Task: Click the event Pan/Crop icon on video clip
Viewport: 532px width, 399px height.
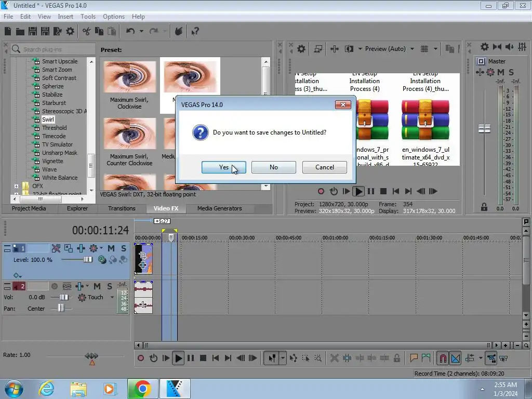Action: (x=142, y=255)
